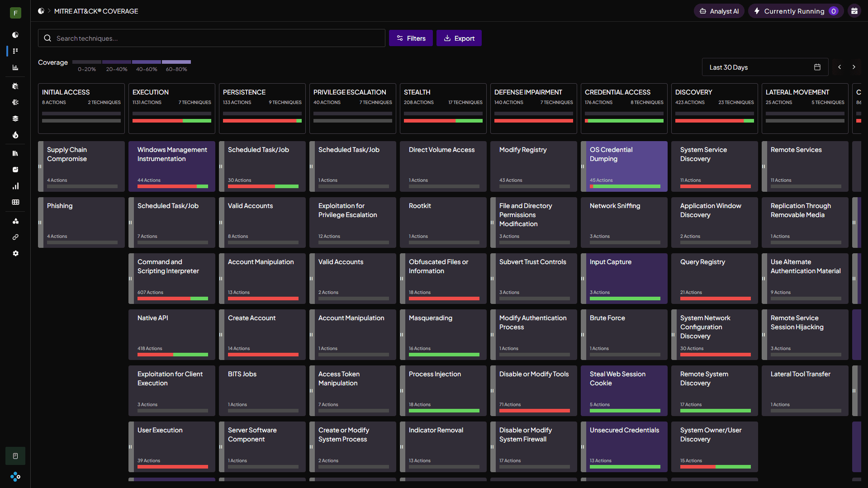Open the calendar-check icon in the top bar

tap(854, 11)
